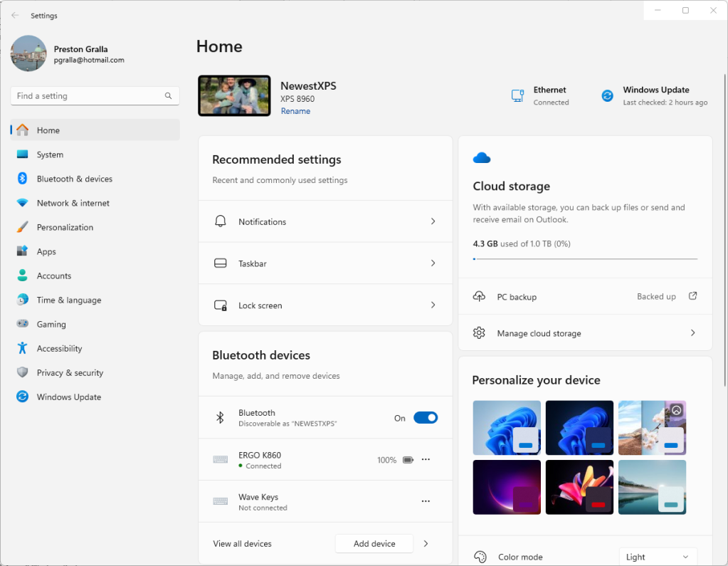
Task: Click the Personalization paintbrush icon
Action: point(22,227)
